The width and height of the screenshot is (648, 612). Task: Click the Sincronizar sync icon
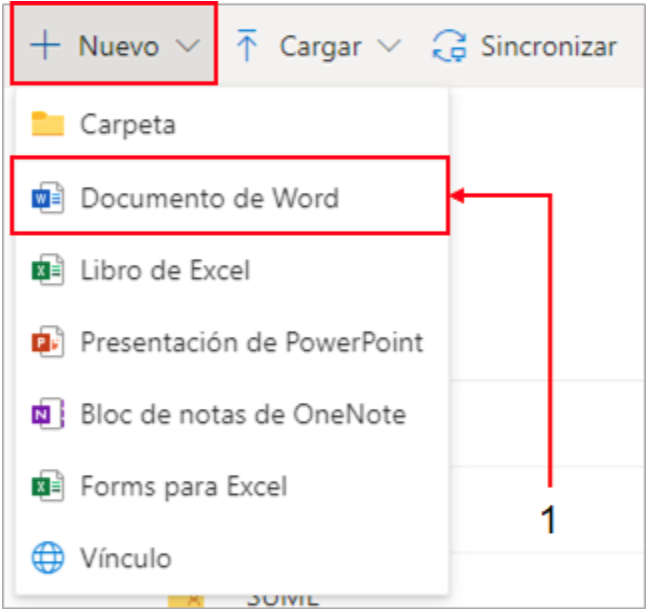[450, 45]
